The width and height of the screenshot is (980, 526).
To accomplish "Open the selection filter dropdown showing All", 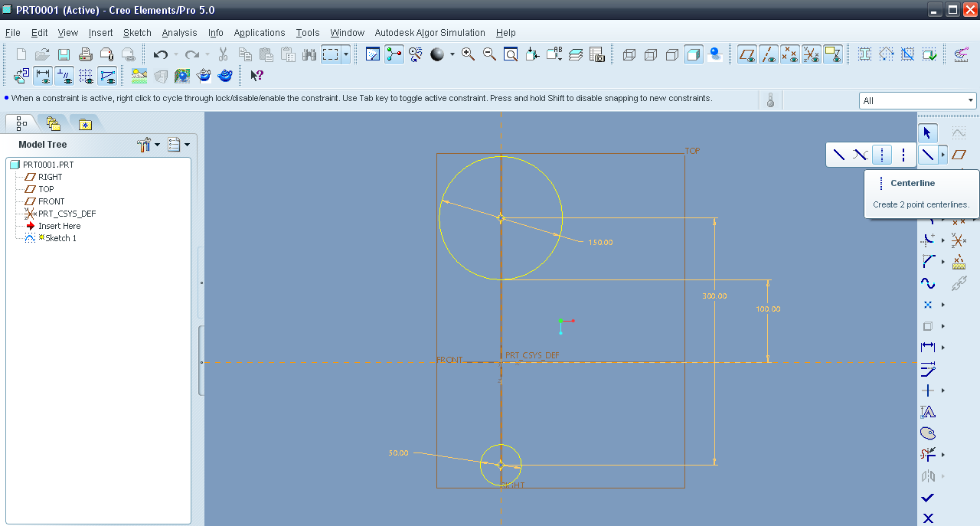I will pos(917,100).
